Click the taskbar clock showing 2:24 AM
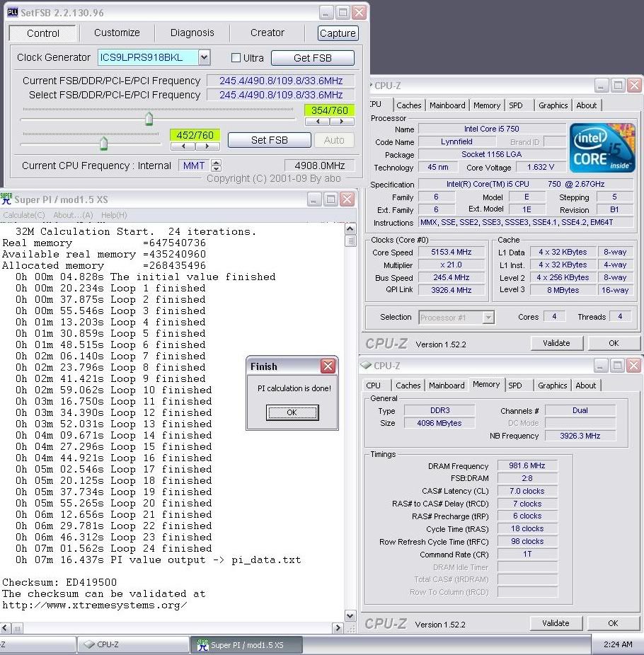 [618, 644]
